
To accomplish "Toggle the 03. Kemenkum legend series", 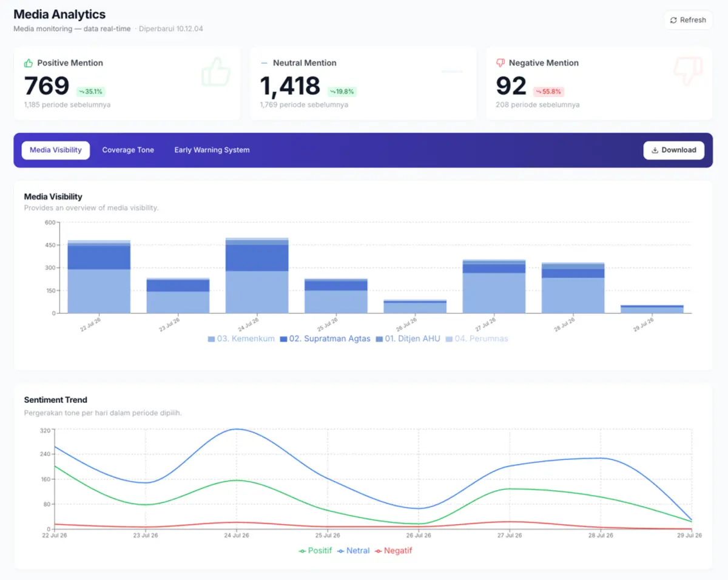I will click(x=241, y=339).
